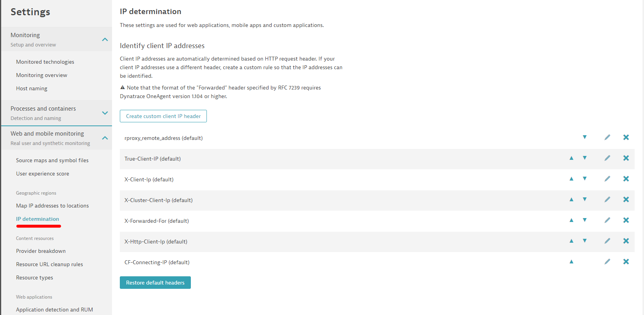Move CF-Connecting-IP header up
644x315 pixels.
pyautogui.click(x=571, y=261)
